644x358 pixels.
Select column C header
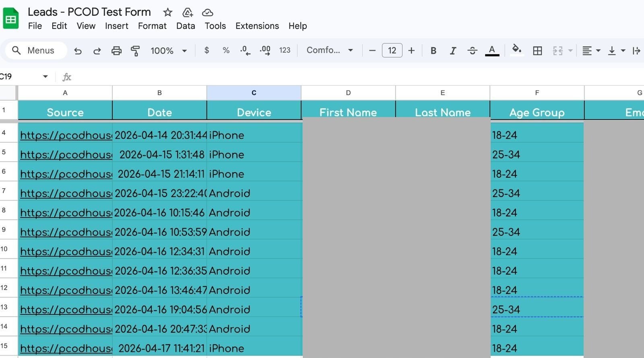254,93
